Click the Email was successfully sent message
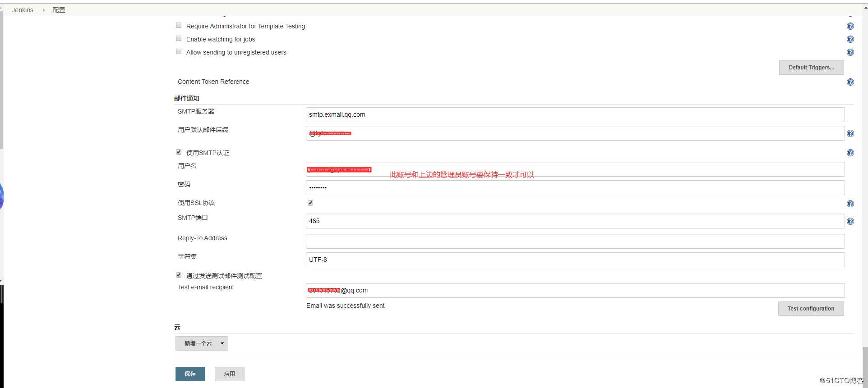This screenshot has width=868, height=388. coord(346,306)
